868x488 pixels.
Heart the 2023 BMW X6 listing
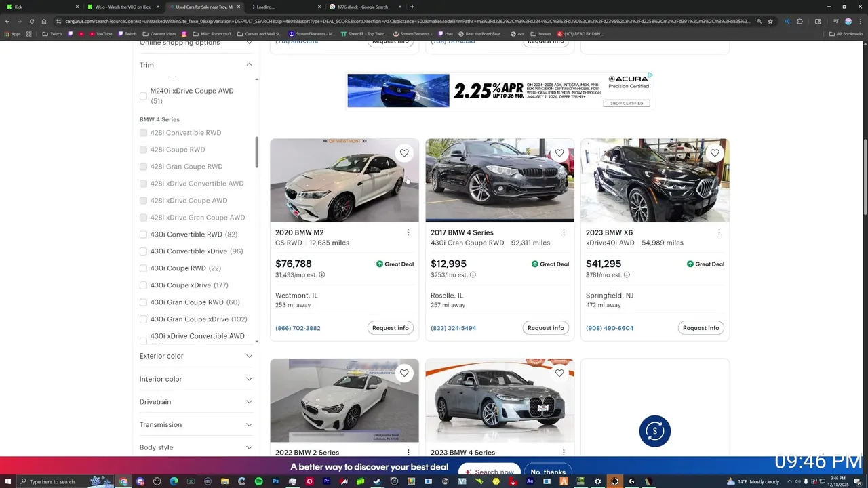[x=715, y=153]
